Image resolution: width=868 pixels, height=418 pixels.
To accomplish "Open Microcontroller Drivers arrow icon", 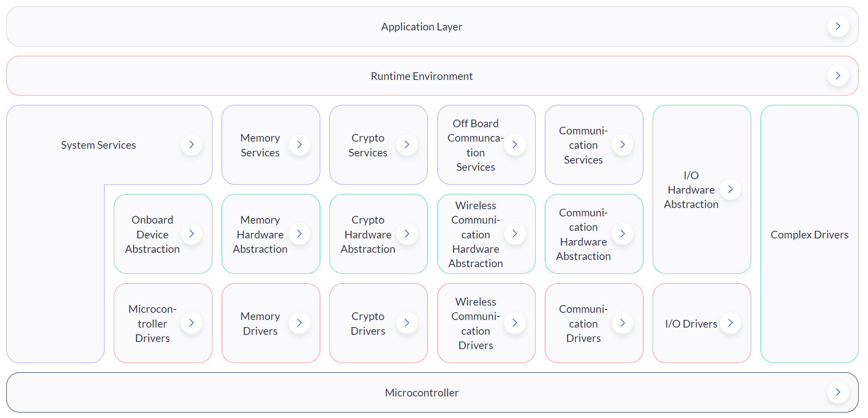I will [192, 323].
